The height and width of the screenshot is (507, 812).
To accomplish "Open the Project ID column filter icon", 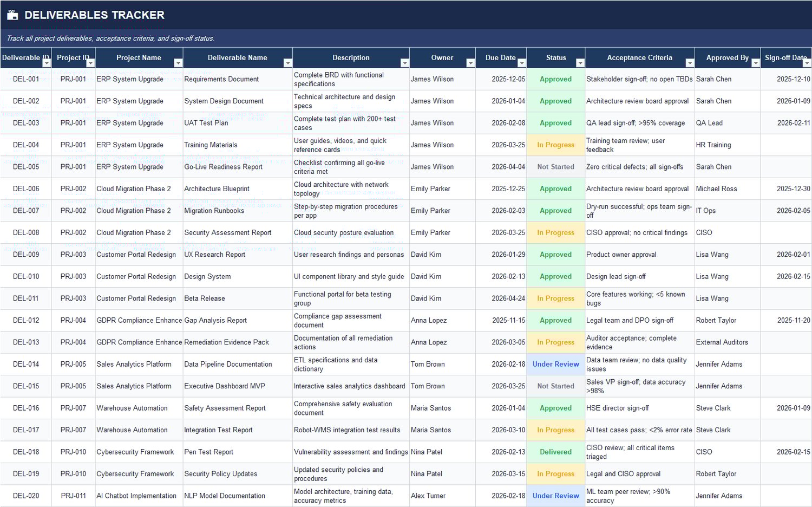I will [90, 63].
